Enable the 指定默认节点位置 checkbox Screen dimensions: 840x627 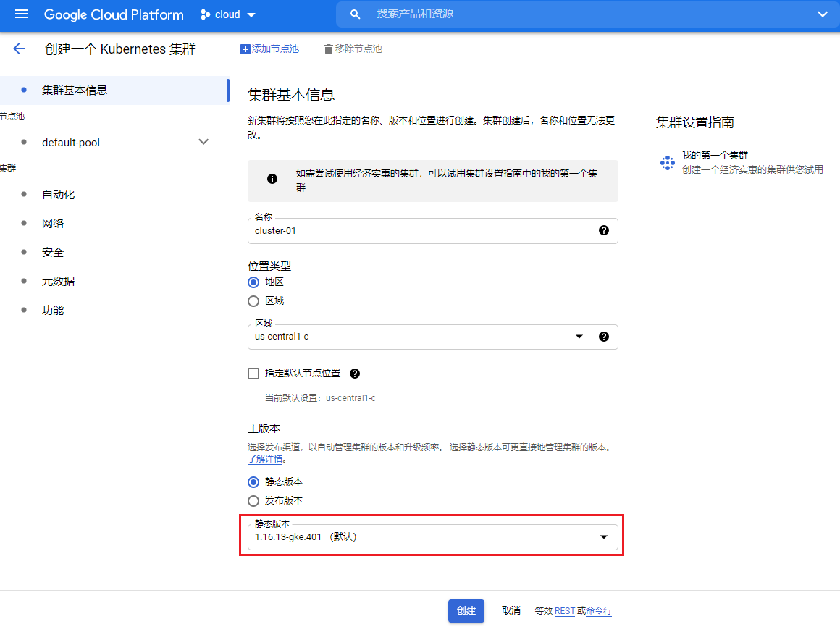coord(253,374)
